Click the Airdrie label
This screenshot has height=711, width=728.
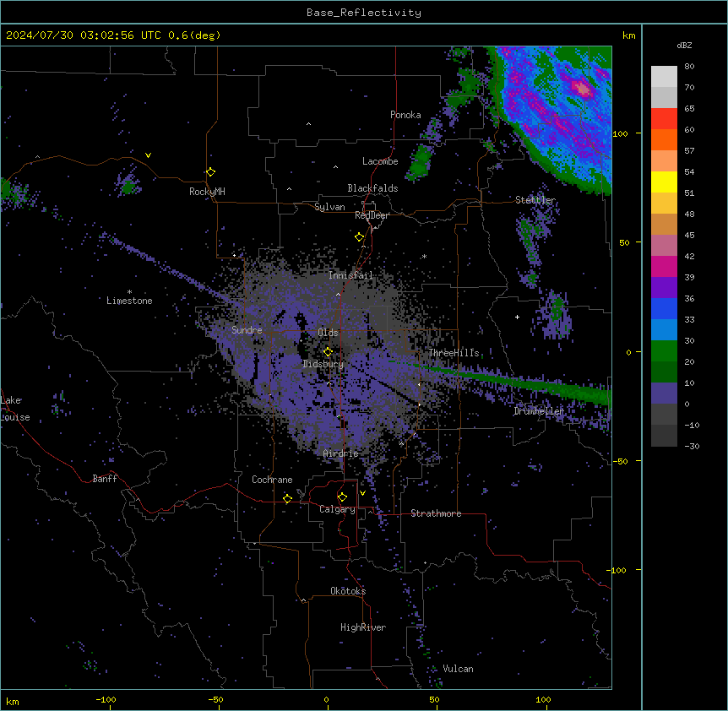click(341, 453)
